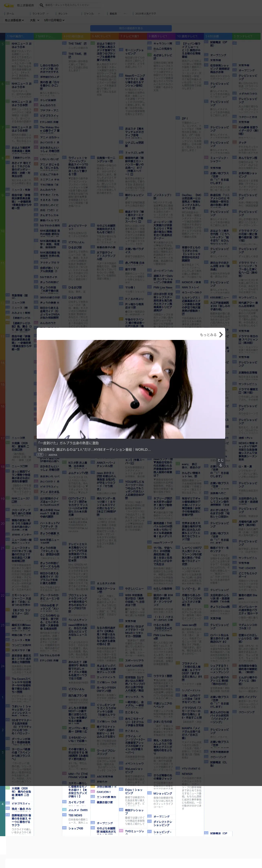Viewport: 262px width, 868px height.
Task: Open the カイモノラボ program listing
Action: 76,802
